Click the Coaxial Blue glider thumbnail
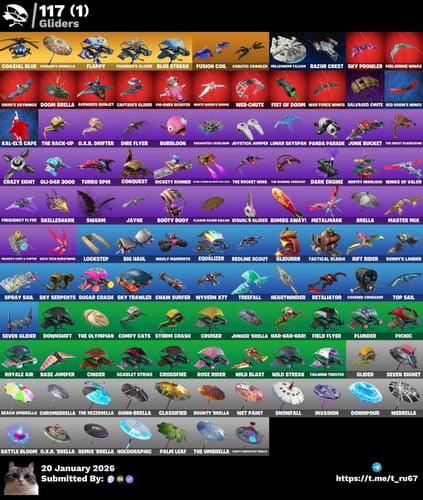This screenshot has height=500, width=423. pos(19,51)
